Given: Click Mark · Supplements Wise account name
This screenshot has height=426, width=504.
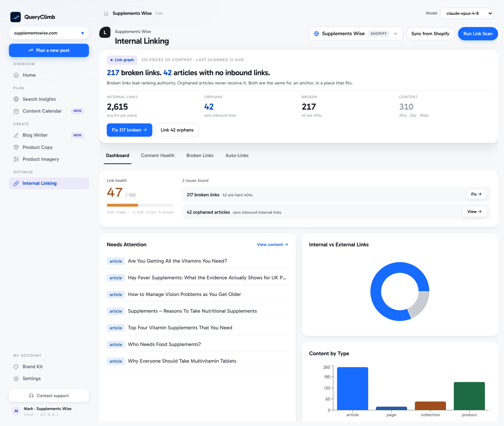Looking at the screenshot, I should point(47,409).
